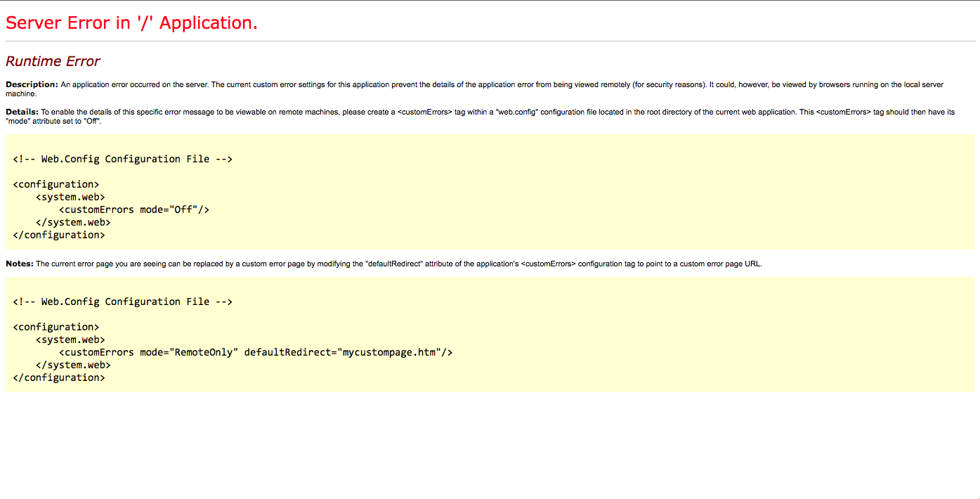Click the customErrors mode="Off" code line
This screenshot has height=499, width=980.
pyautogui.click(x=133, y=209)
